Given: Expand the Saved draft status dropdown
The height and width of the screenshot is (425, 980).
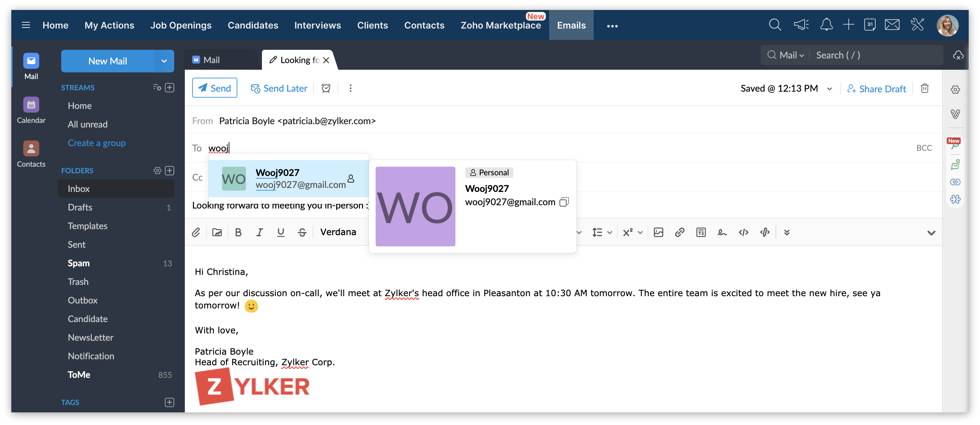Looking at the screenshot, I should coord(829,89).
